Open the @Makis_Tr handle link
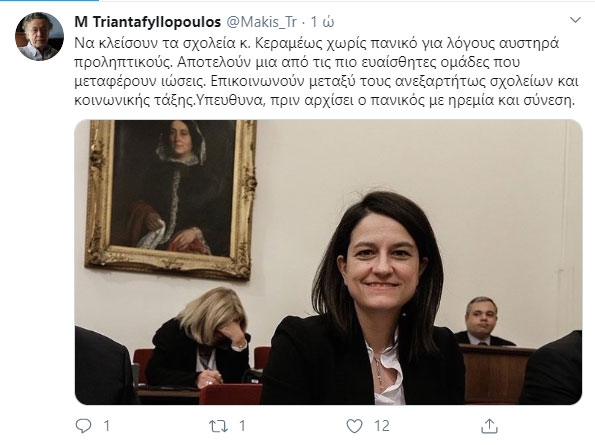Screen dimensions: 595x445 (261, 22)
